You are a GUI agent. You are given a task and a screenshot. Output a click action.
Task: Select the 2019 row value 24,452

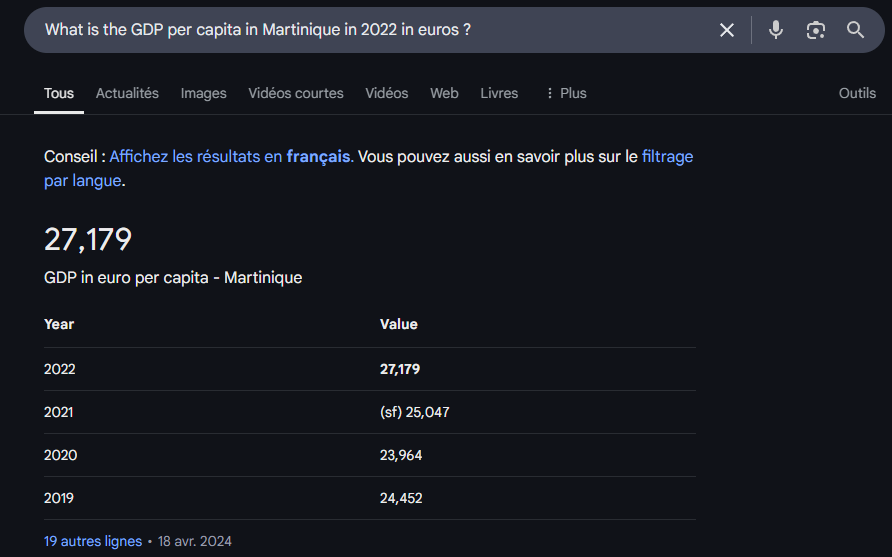tap(400, 498)
